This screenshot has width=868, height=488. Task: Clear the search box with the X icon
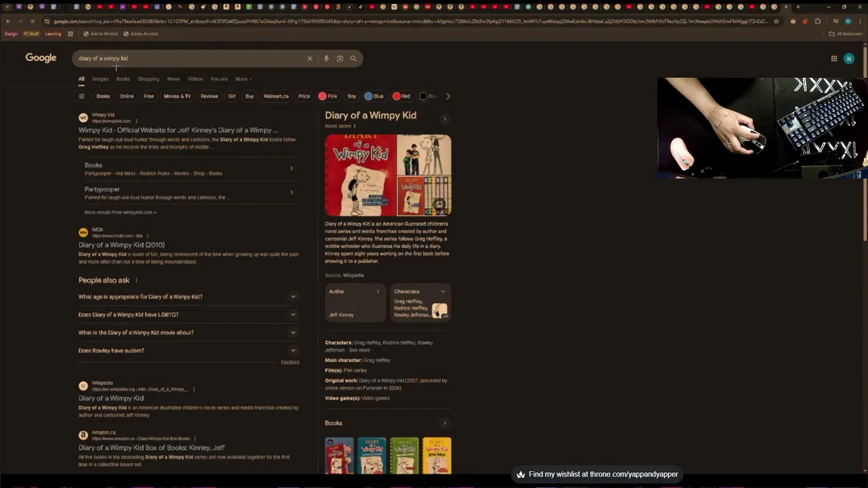point(310,58)
